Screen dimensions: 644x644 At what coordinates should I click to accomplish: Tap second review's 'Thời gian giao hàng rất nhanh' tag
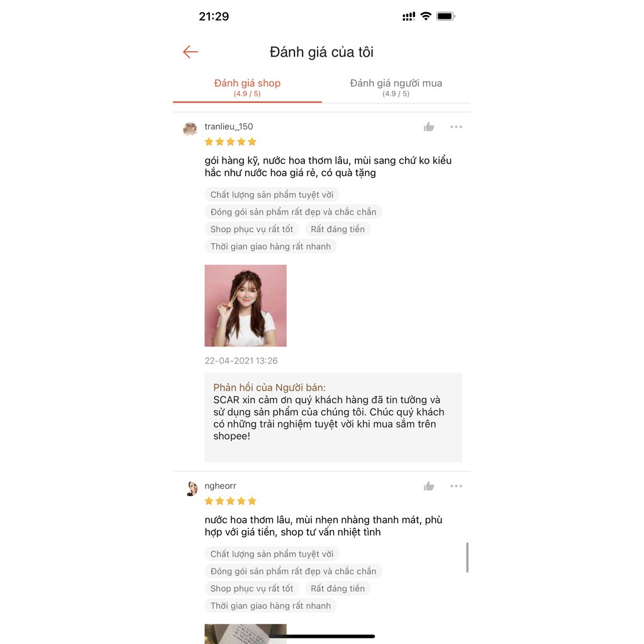click(x=270, y=606)
